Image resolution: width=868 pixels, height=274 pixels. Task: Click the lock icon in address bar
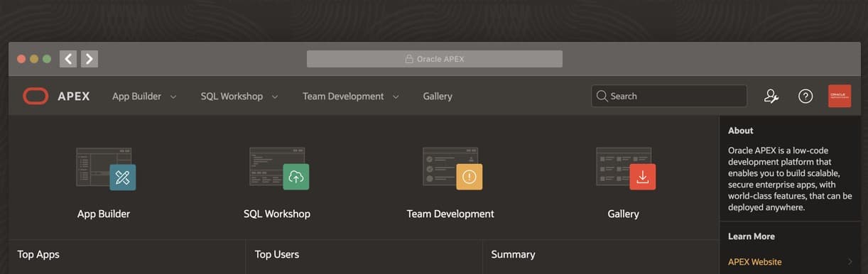coord(409,59)
